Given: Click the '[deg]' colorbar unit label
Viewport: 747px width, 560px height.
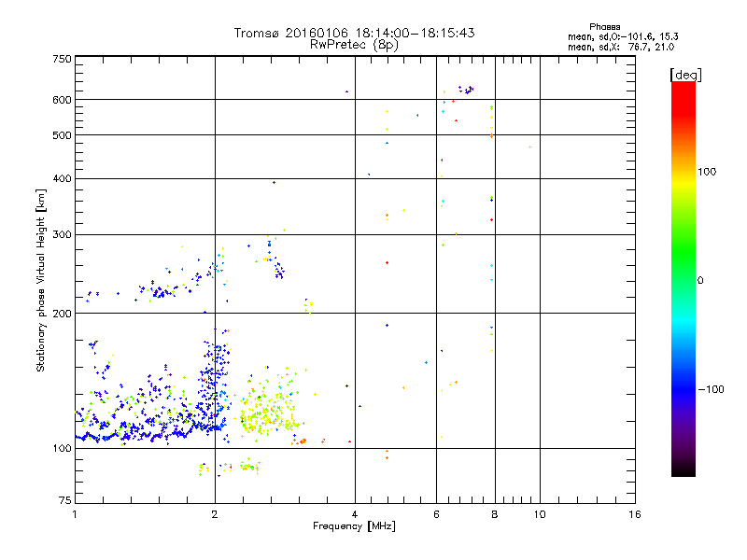Looking at the screenshot, I should tap(685, 75).
